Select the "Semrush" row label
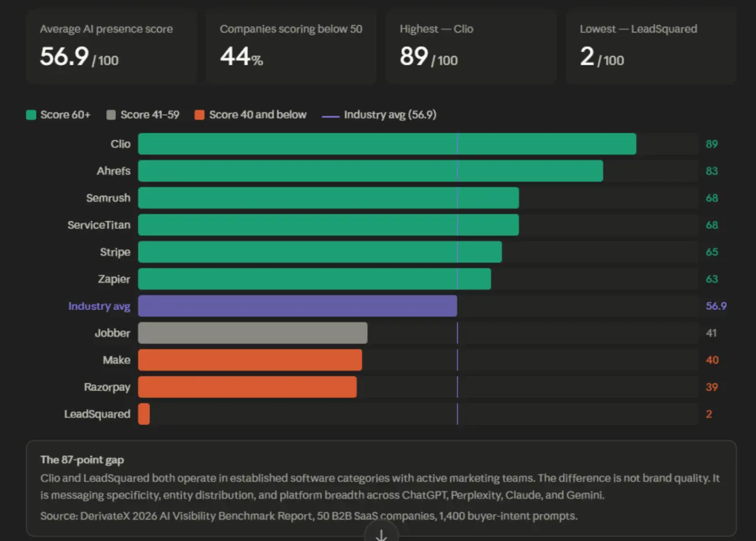The height and width of the screenshot is (541, 756). 108,198
